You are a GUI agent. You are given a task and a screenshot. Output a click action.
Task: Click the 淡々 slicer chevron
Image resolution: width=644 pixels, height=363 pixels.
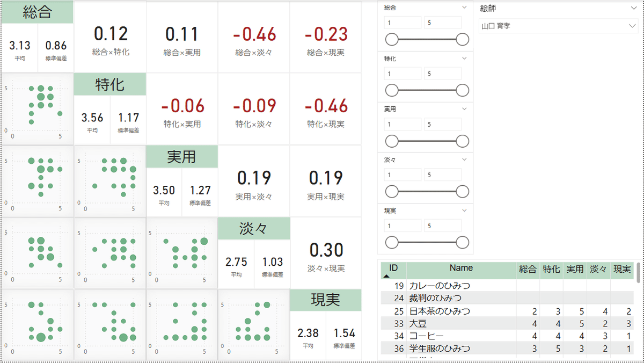(465, 159)
